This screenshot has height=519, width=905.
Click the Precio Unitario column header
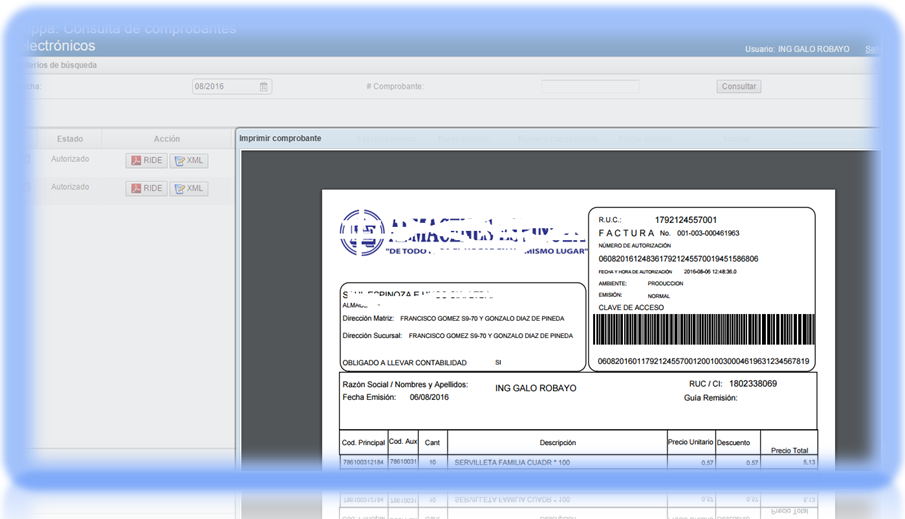pos(691,442)
